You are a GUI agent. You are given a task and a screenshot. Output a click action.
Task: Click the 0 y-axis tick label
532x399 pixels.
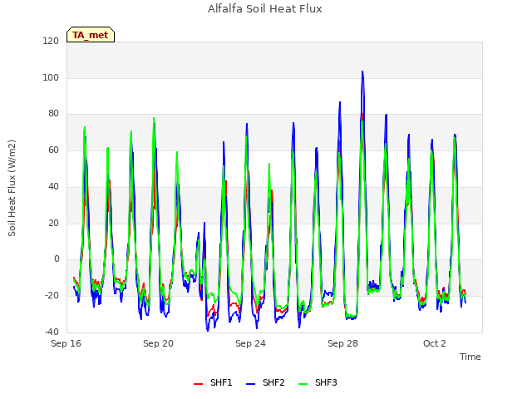(x=57, y=259)
